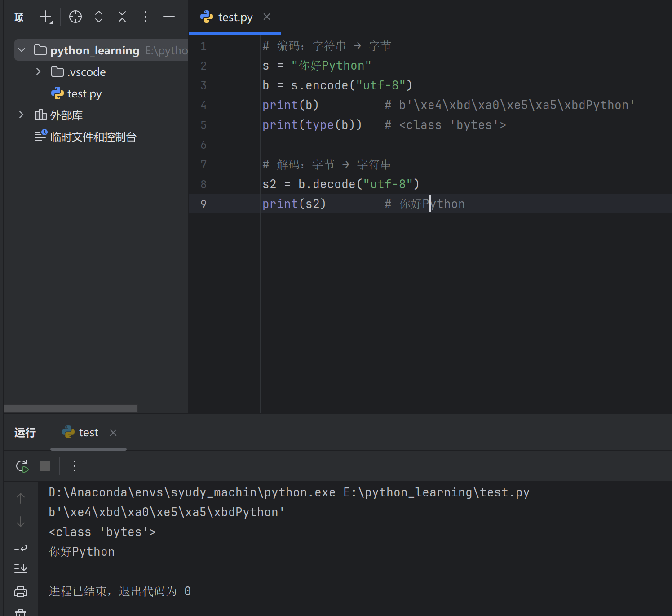The height and width of the screenshot is (616, 672).
Task: Collapse all items in project tree
Action: pos(122,17)
